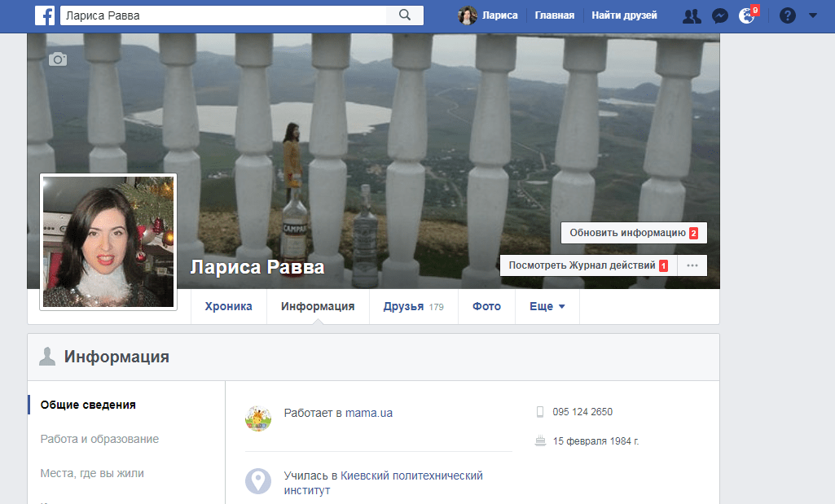Open the Фото tab

[x=486, y=307]
